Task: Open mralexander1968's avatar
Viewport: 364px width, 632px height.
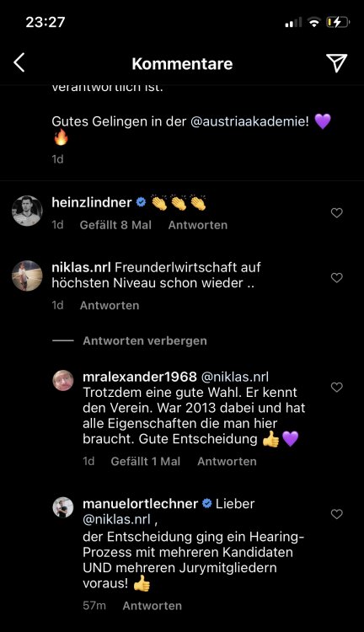Action: pyautogui.click(x=63, y=381)
